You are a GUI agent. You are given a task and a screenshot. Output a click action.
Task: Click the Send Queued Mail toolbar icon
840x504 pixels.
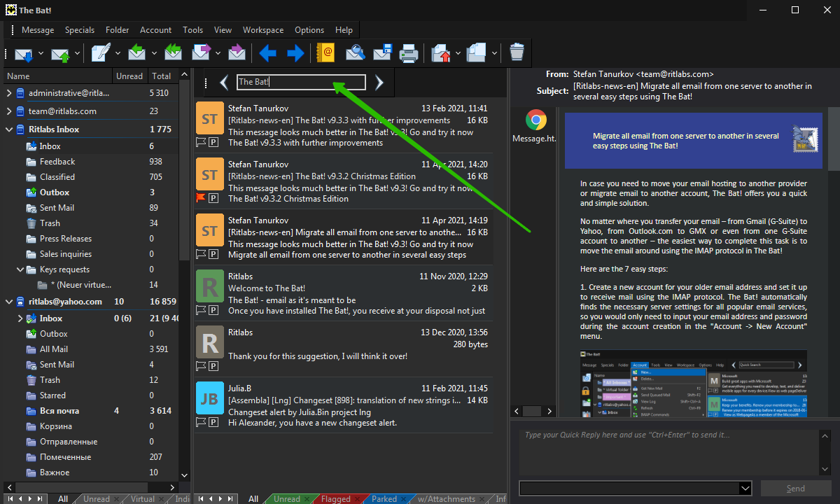pyautogui.click(x=61, y=53)
